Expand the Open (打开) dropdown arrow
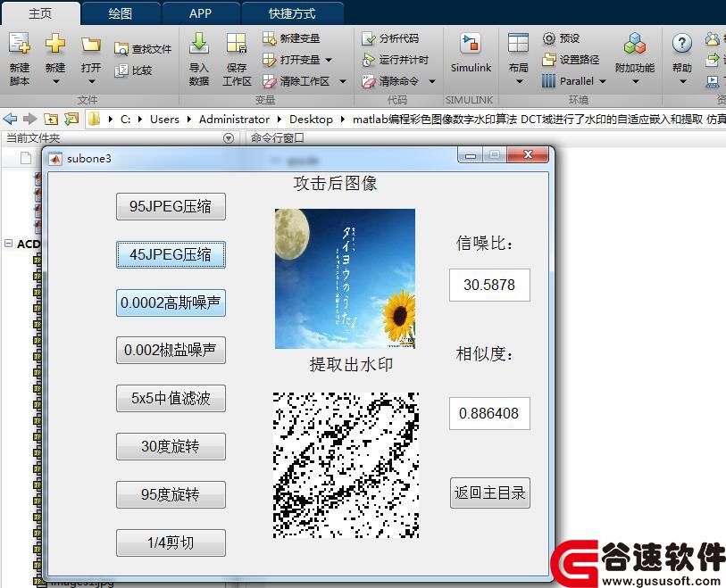The height and width of the screenshot is (588, 726). click(91, 82)
